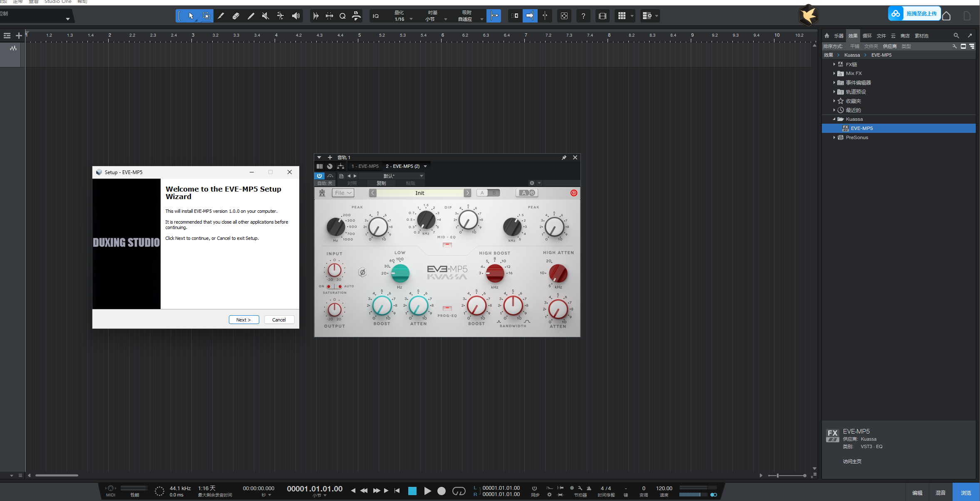
Task: Switch to the 商店 browser tab
Action: pyautogui.click(x=905, y=36)
